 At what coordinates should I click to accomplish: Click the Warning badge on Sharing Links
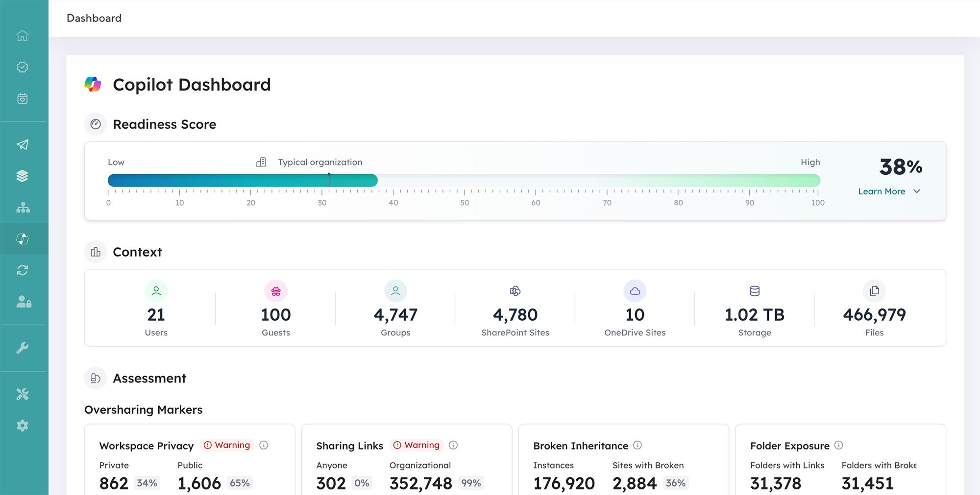(x=417, y=445)
